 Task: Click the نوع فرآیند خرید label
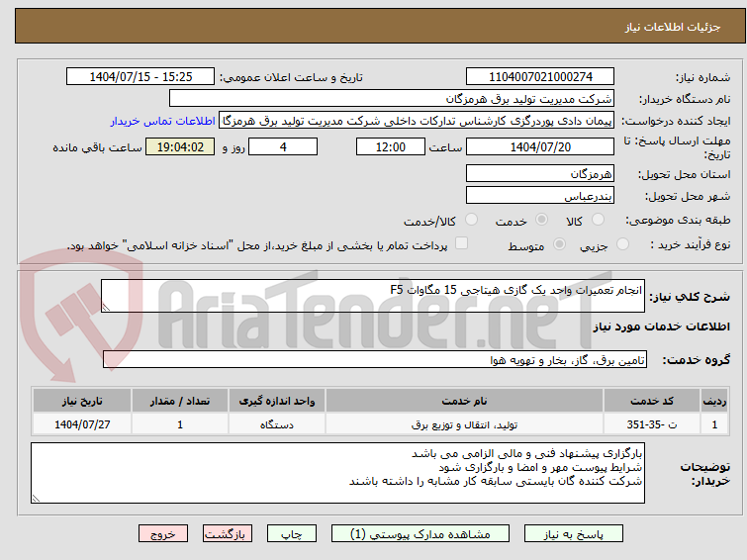(x=691, y=244)
